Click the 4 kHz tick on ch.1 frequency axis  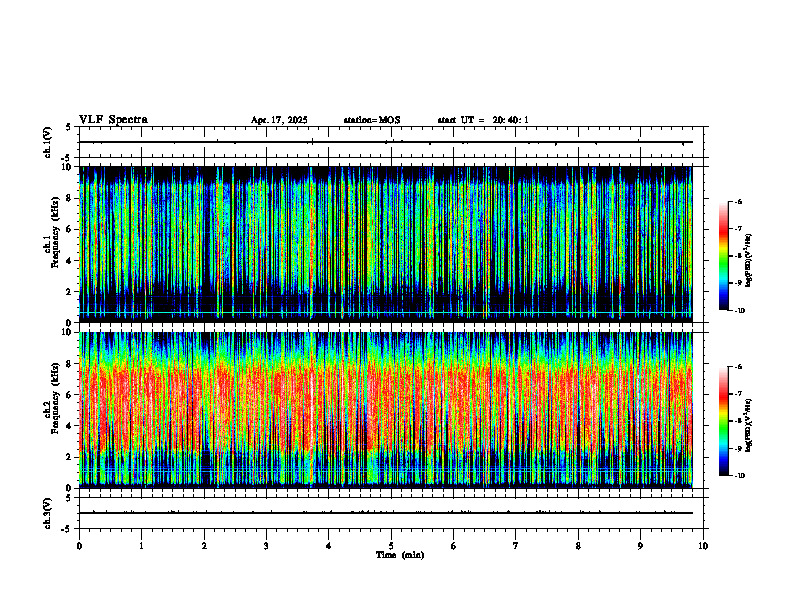(70, 261)
